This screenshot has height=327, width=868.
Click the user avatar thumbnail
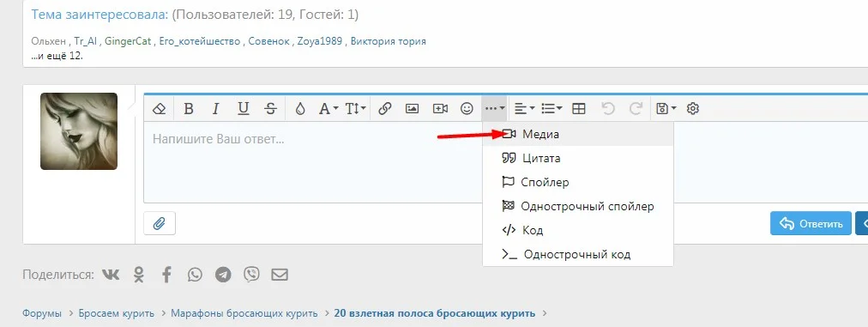(79, 130)
